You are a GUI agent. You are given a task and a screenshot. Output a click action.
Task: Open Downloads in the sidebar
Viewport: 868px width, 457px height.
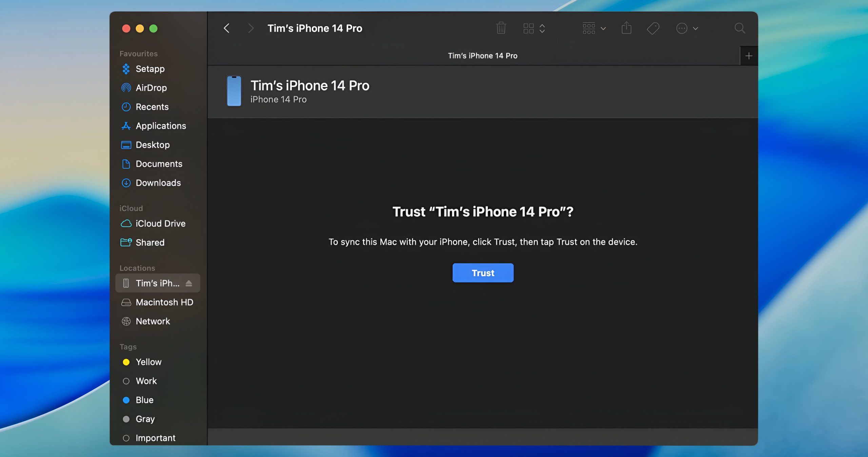pos(158,183)
